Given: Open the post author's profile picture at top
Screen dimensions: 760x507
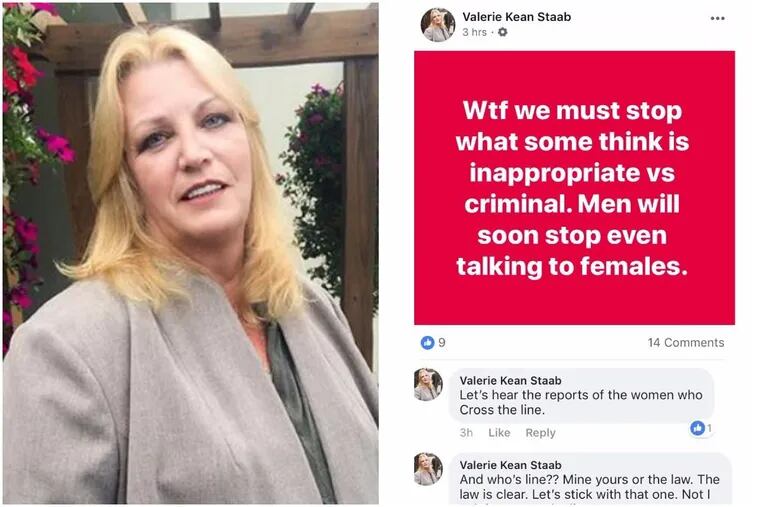Looking at the screenshot, I should pos(438,25).
